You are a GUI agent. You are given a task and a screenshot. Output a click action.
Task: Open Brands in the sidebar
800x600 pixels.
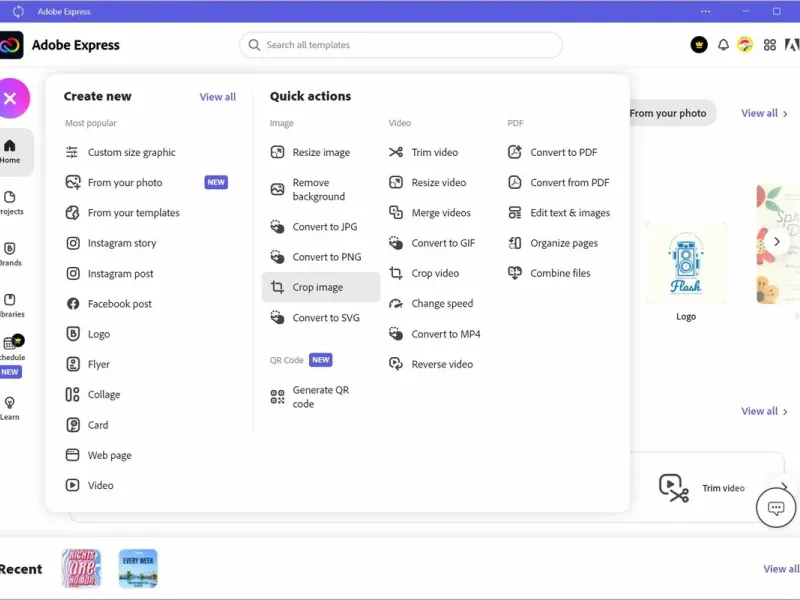point(10,254)
